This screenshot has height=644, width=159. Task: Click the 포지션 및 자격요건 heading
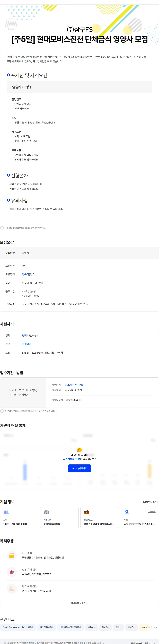coord(29,75)
